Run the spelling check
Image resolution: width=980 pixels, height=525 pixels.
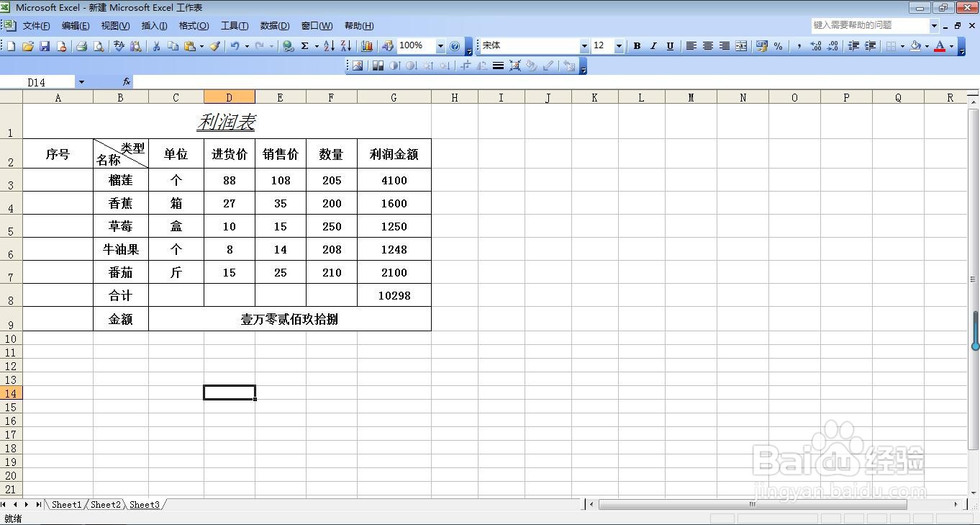click(x=120, y=45)
